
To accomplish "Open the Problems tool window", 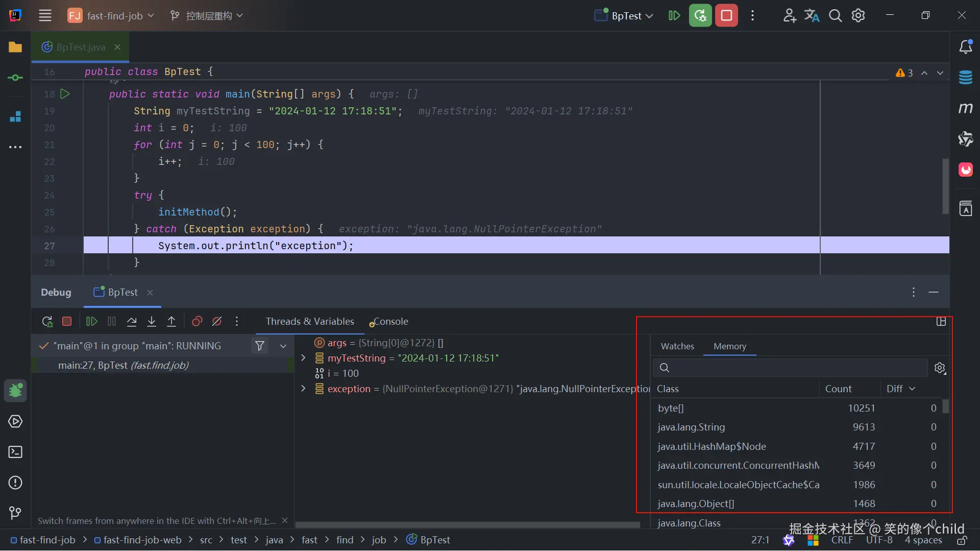I will (15, 483).
